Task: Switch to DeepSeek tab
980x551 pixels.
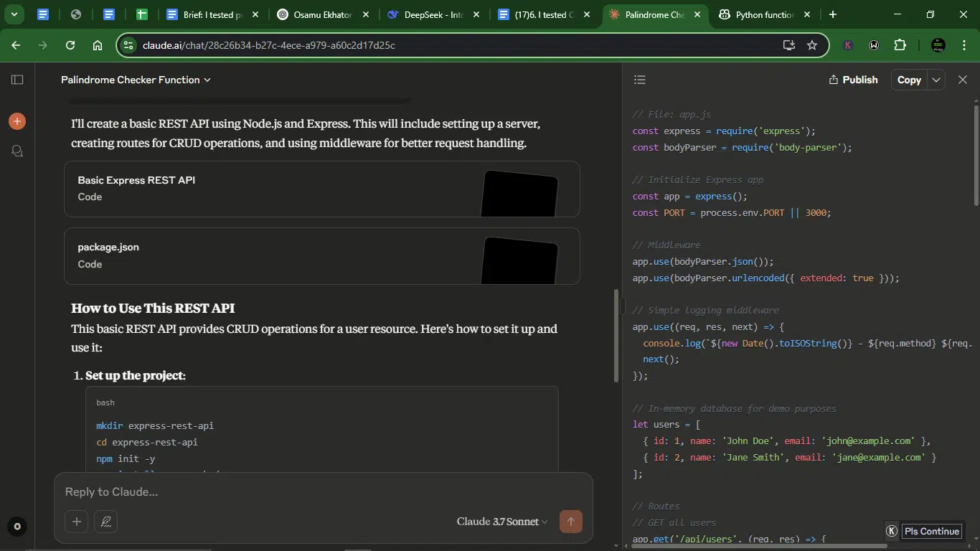Action: tap(433, 14)
